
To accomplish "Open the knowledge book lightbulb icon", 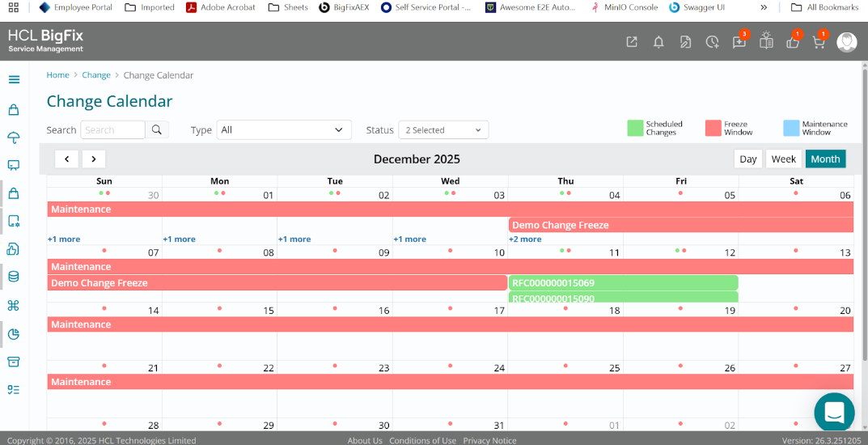I will pos(766,41).
